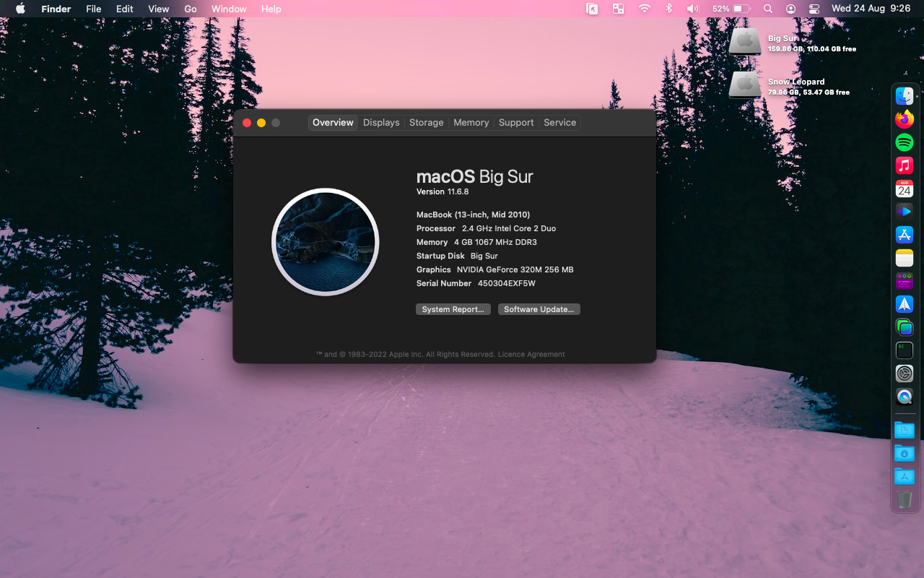Open Finder from the Dock
Viewport: 924px width, 578px height.
point(905,96)
